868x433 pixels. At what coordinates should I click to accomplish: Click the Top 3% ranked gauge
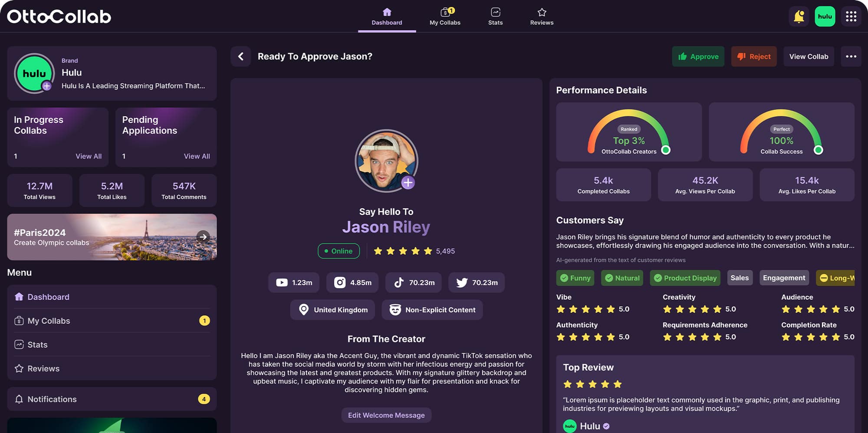pyautogui.click(x=629, y=132)
